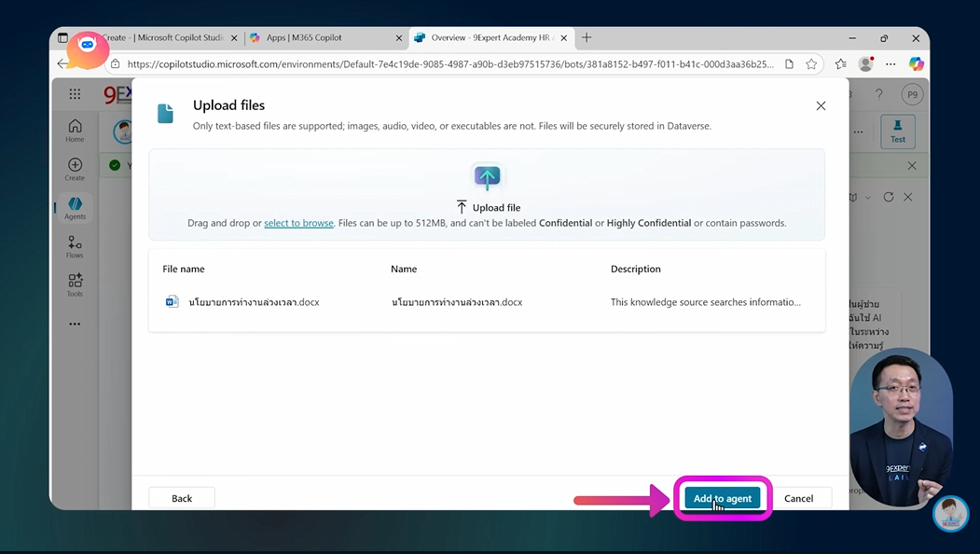The width and height of the screenshot is (980, 554).
Task: Open a new browser tab with plus button
Action: [587, 37]
